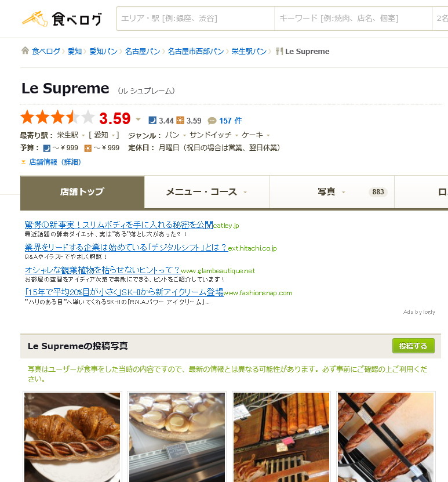Open the パン genre dropdown arrow
448x482 pixels.
point(184,136)
